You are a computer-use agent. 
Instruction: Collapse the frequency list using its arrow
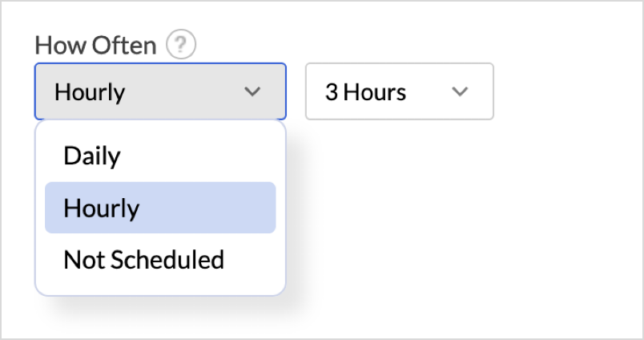(x=252, y=92)
